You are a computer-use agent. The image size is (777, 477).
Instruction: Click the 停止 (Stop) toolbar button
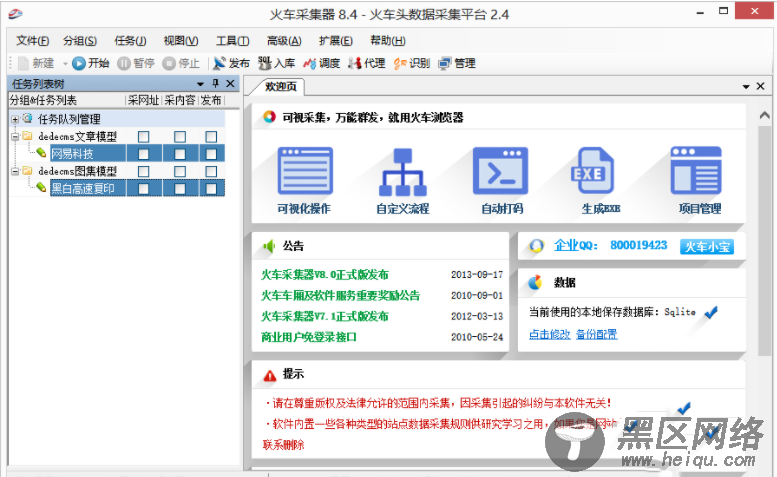pos(181,63)
